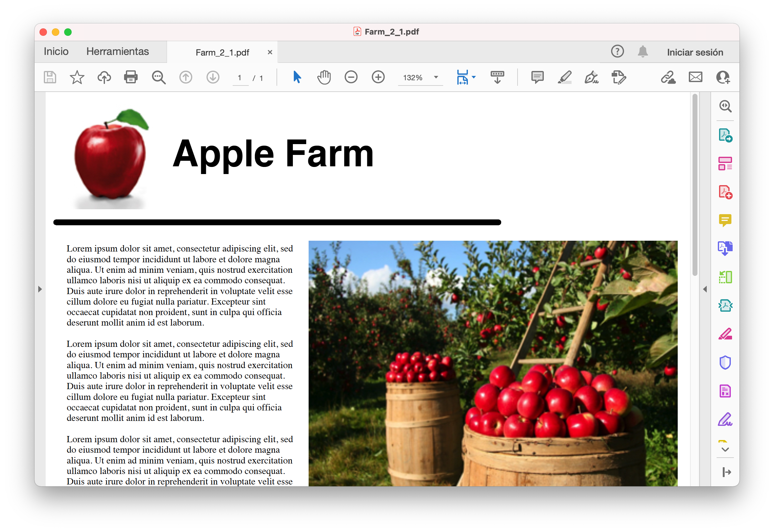This screenshot has height=532, width=774.
Task: Add a sticky note comment
Action: coord(537,77)
